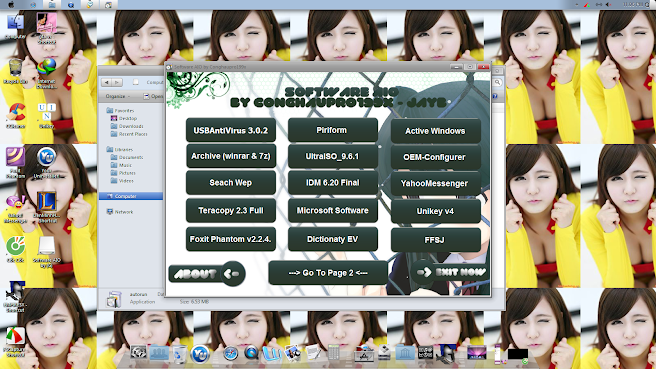Launch League of Legends desktop shortcut
The width and height of the screenshot is (656, 369).
tap(46, 208)
